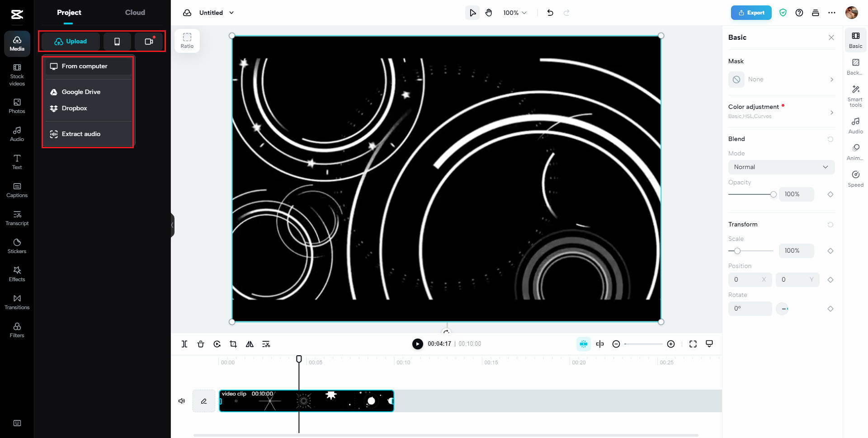Screen dimensions: 868x438
Task: Open the 100% zoom dropdown
Action: pyautogui.click(x=515, y=13)
